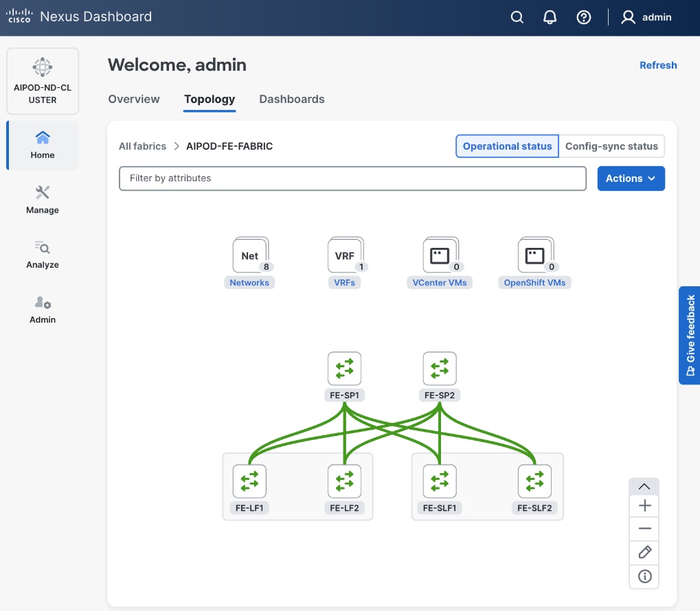Switch to Config-sync status view
The image size is (700, 611).
(611, 146)
